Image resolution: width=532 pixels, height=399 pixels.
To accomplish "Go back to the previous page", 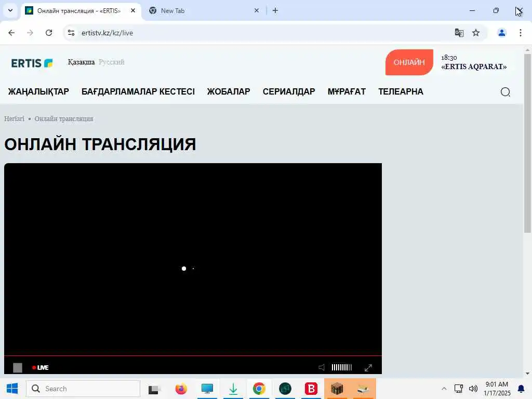I will (x=11, y=33).
